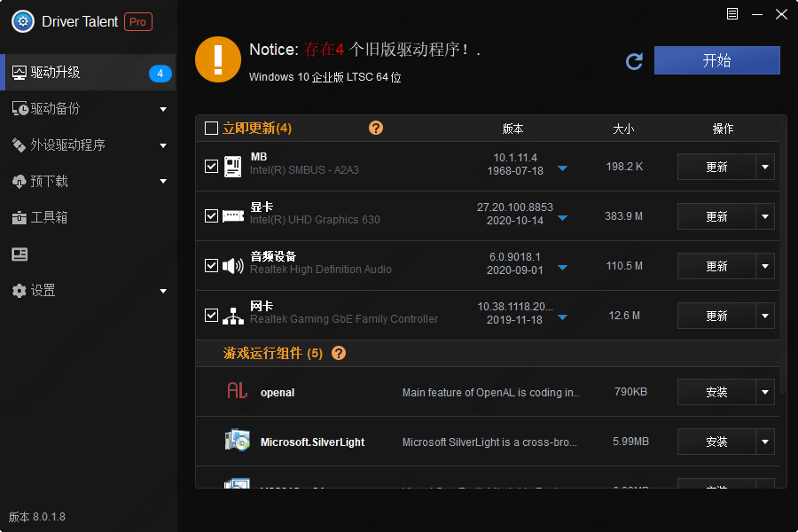Click 更新 for Realtek Gaming GbE controller

(x=716, y=316)
